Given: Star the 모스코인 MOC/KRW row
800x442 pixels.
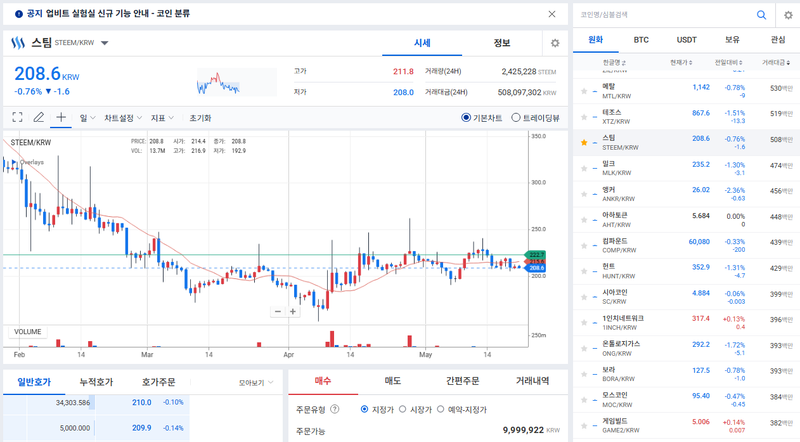Looking at the screenshot, I should (x=584, y=400).
